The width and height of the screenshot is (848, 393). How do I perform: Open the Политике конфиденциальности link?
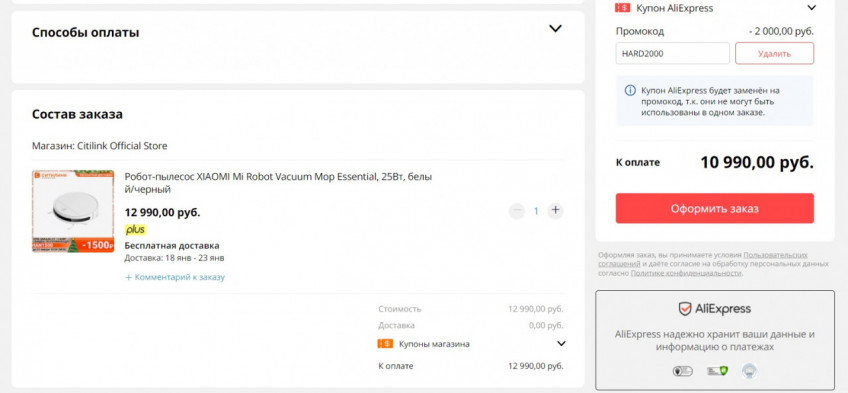(686, 273)
